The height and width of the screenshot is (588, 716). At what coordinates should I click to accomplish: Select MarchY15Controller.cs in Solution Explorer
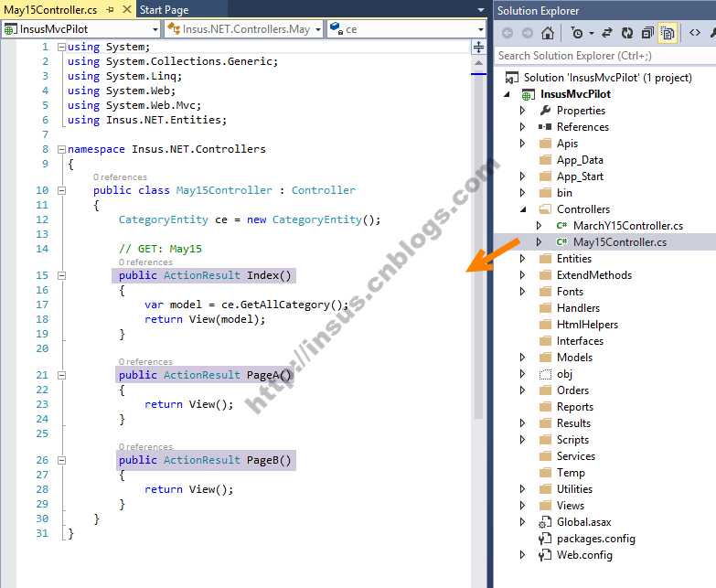pyautogui.click(x=628, y=226)
